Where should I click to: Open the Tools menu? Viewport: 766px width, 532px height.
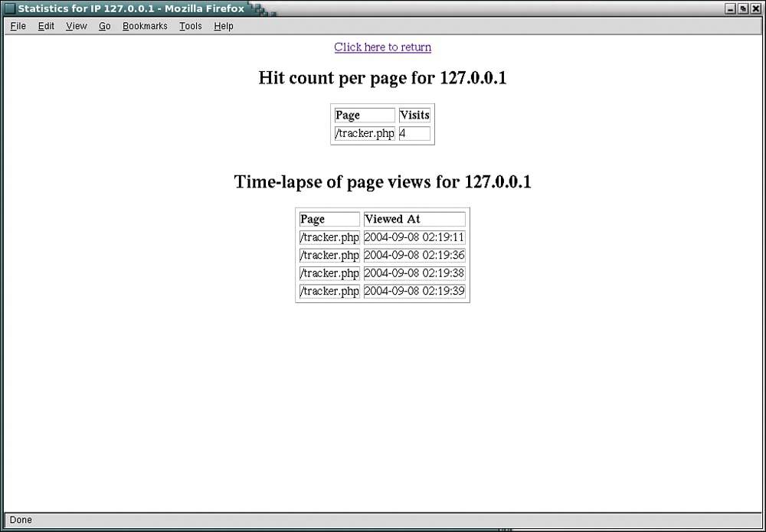point(189,26)
